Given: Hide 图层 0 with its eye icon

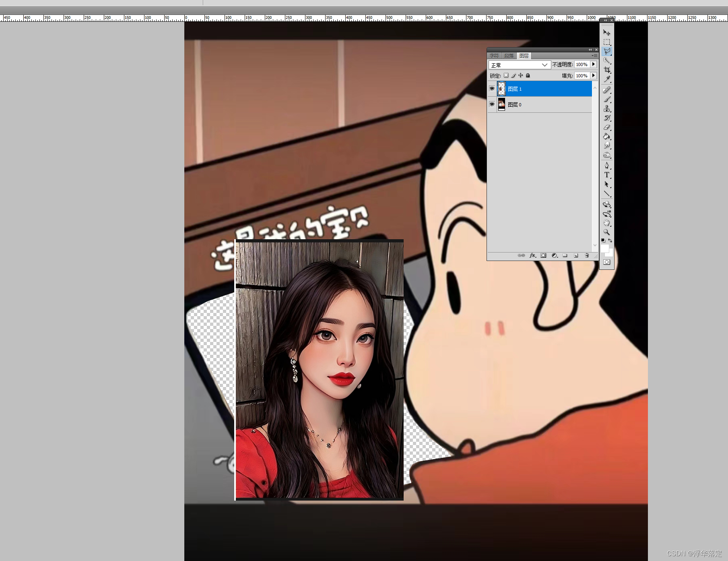Looking at the screenshot, I should click(x=492, y=104).
